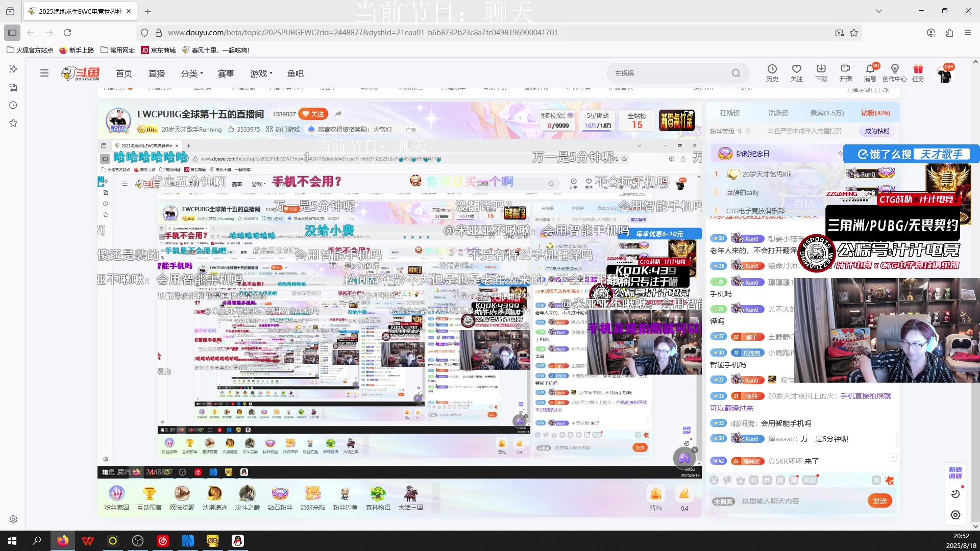Open 京东商城 bookmark
Screen dimensions: 980x551
(x=158, y=50)
